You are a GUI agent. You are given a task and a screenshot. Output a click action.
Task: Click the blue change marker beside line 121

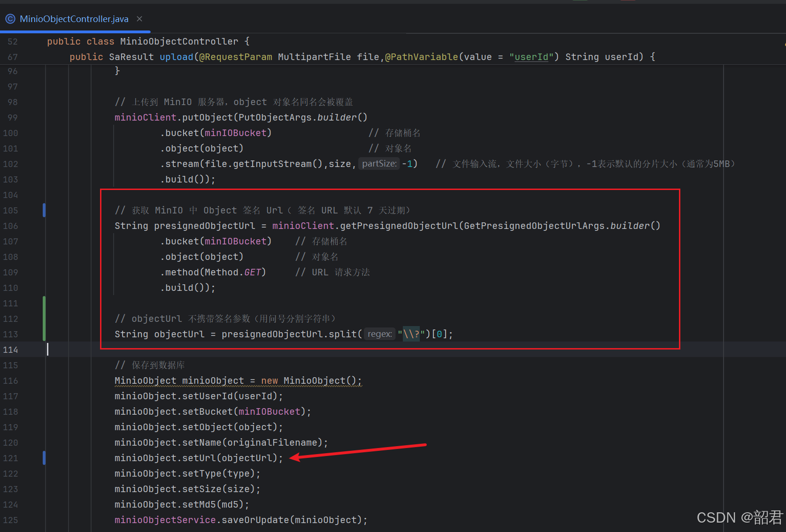(44, 458)
